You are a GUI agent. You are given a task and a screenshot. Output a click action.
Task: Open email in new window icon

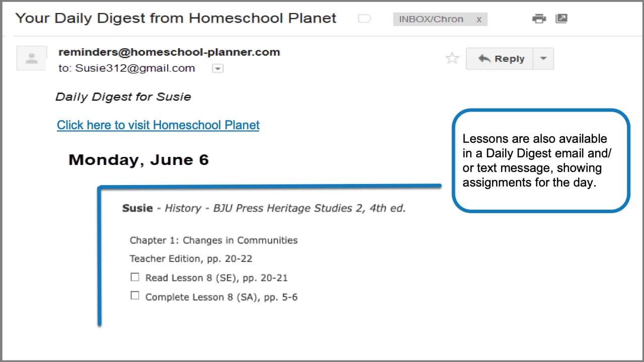click(x=561, y=19)
